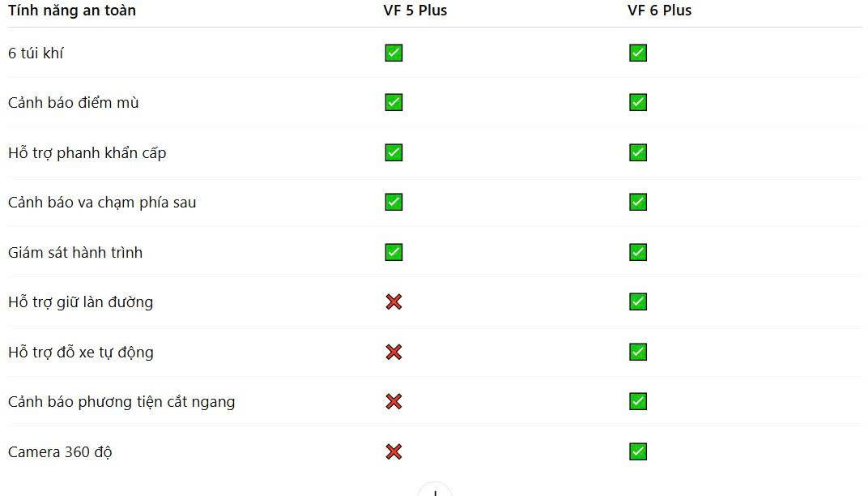Click the VF 6 Plus checkmark for Hỗ trợ giữ làn đường
The height and width of the screenshot is (496, 868).
pyautogui.click(x=638, y=302)
